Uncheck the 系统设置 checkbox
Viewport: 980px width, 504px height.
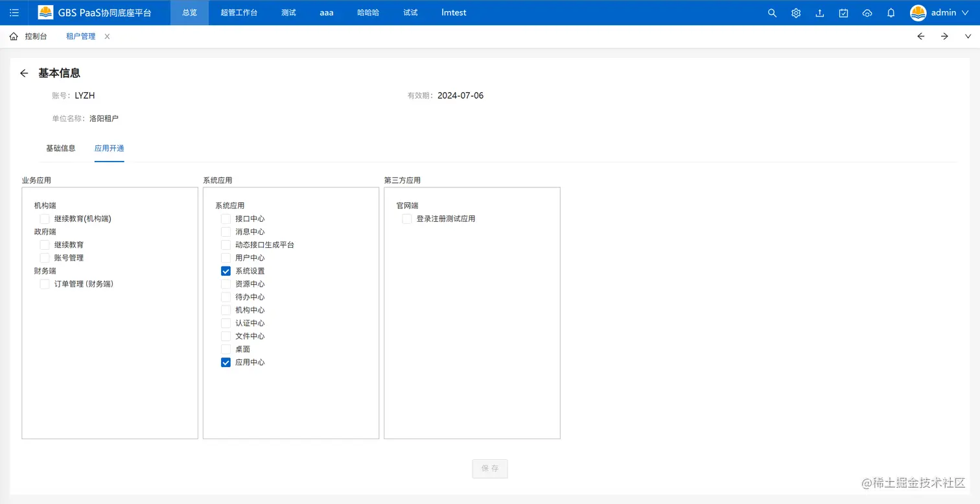click(x=226, y=270)
